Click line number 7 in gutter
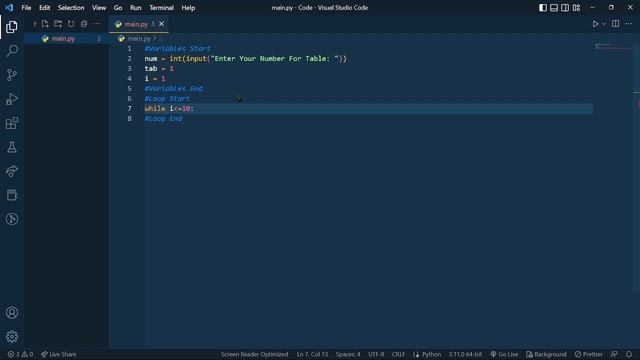Screen dimensions: 640x360 [x=129, y=109]
